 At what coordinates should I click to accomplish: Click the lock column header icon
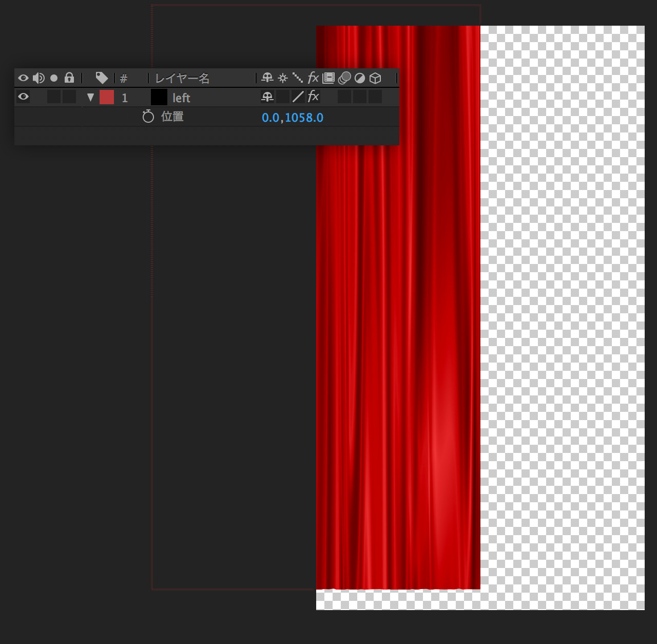click(69, 78)
